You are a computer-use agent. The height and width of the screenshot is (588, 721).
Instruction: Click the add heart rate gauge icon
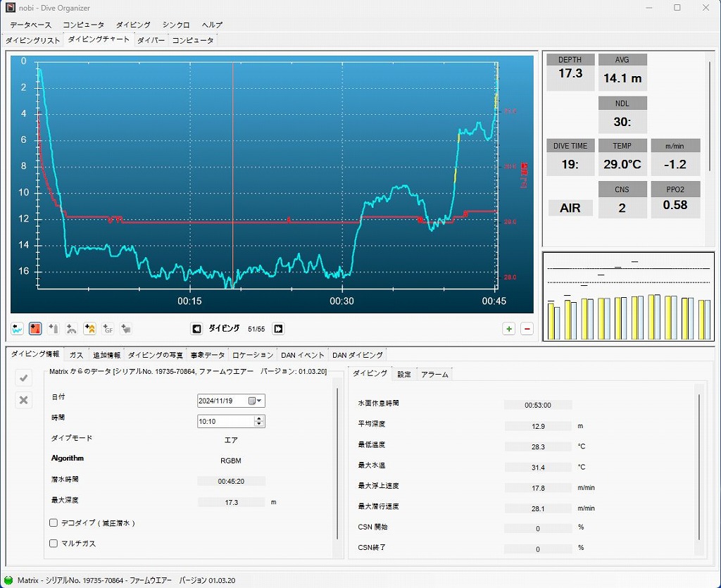tap(71, 328)
